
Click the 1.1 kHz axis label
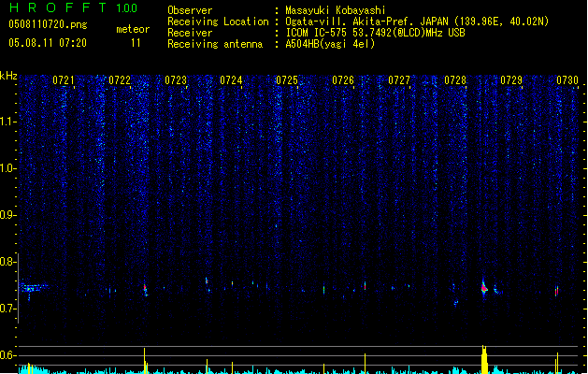[x=8, y=122]
